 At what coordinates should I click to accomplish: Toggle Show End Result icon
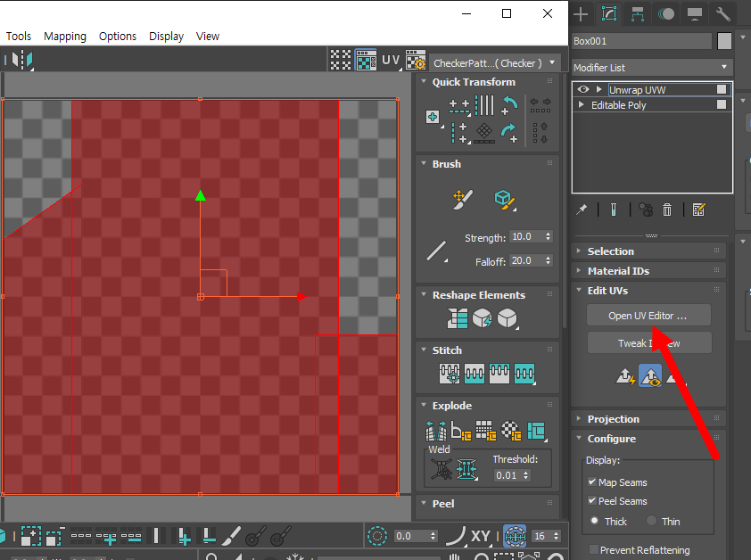pyautogui.click(x=614, y=210)
